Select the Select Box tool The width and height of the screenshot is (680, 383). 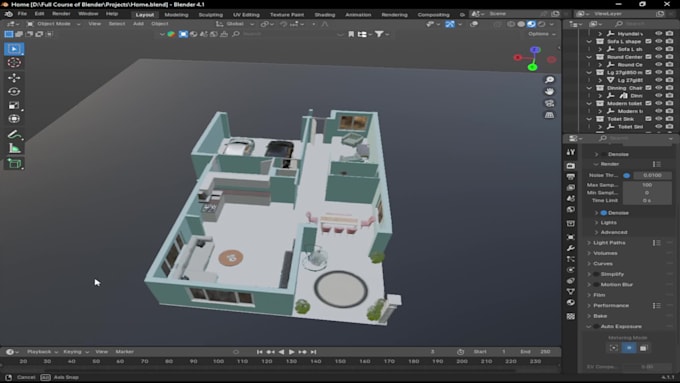pos(14,49)
